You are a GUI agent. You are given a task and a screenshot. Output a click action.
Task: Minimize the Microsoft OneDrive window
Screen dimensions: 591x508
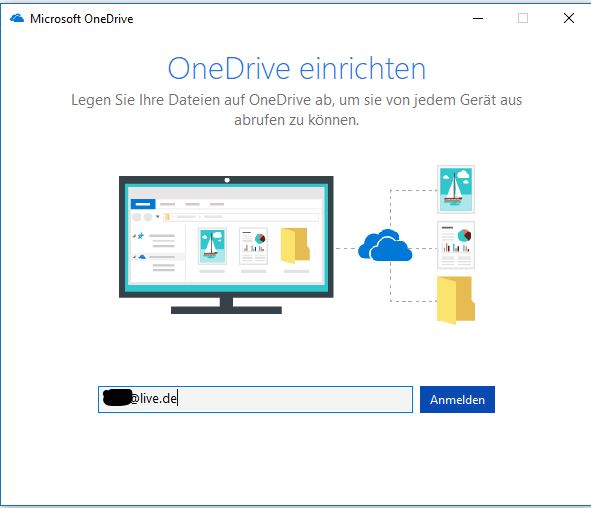478,18
